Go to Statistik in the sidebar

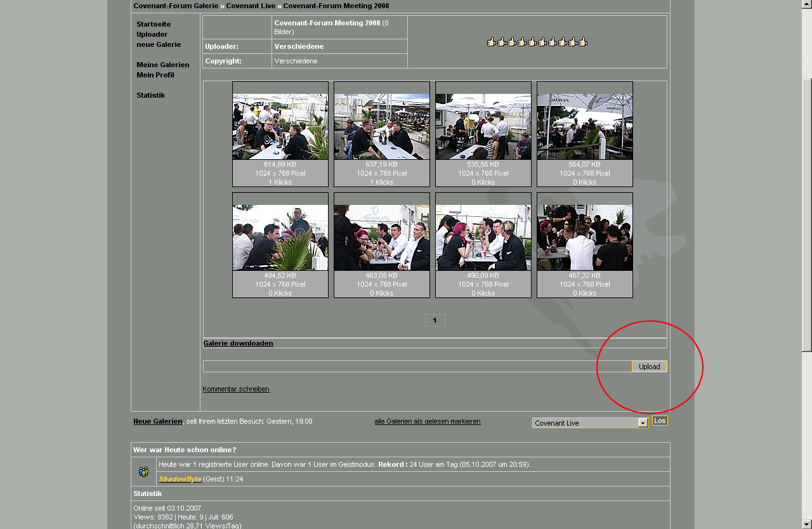click(x=150, y=95)
